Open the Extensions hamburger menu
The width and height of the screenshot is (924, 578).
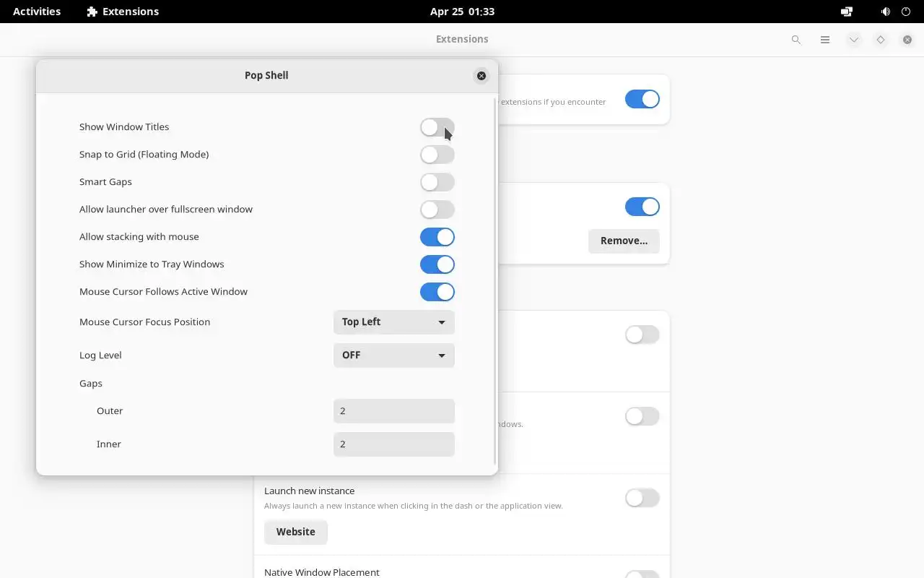click(825, 40)
